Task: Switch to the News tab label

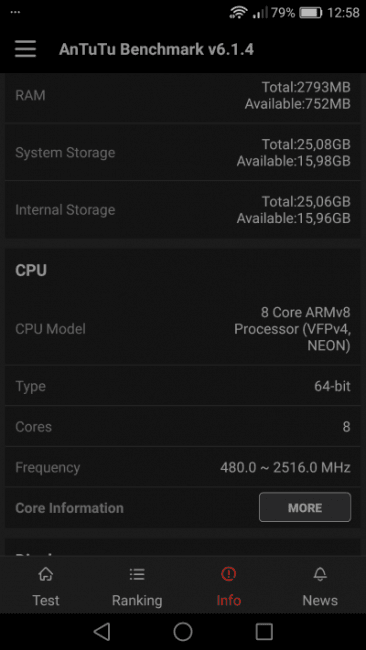Action: [x=320, y=600]
